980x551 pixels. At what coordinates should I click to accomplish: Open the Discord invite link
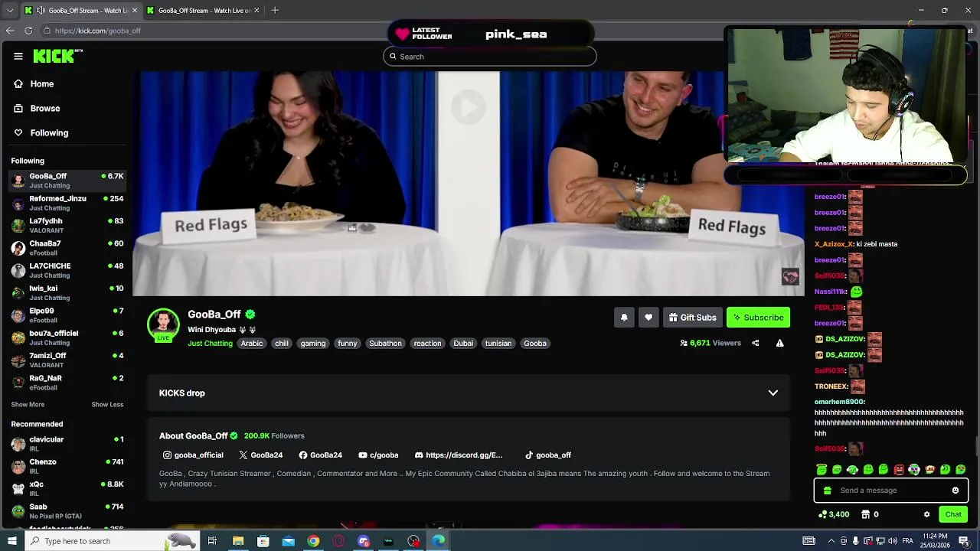point(458,455)
